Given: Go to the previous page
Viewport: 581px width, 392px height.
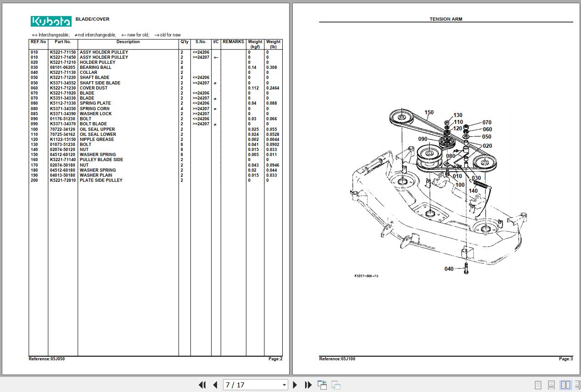Looking at the screenshot, I should click(215, 385).
